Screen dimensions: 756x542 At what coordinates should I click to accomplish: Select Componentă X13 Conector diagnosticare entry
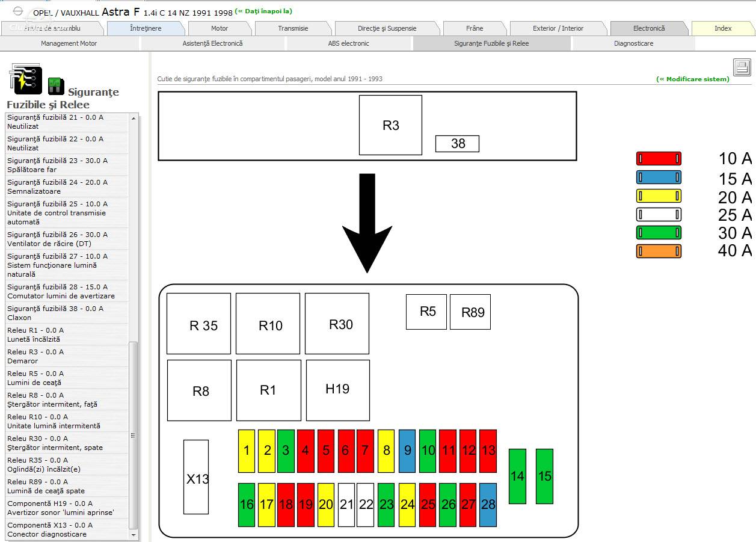click(67, 529)
